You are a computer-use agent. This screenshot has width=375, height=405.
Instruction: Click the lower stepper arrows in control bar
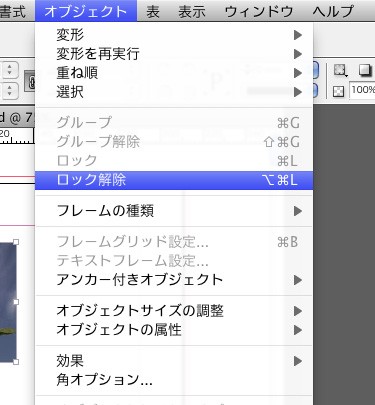tap(9, 91)
